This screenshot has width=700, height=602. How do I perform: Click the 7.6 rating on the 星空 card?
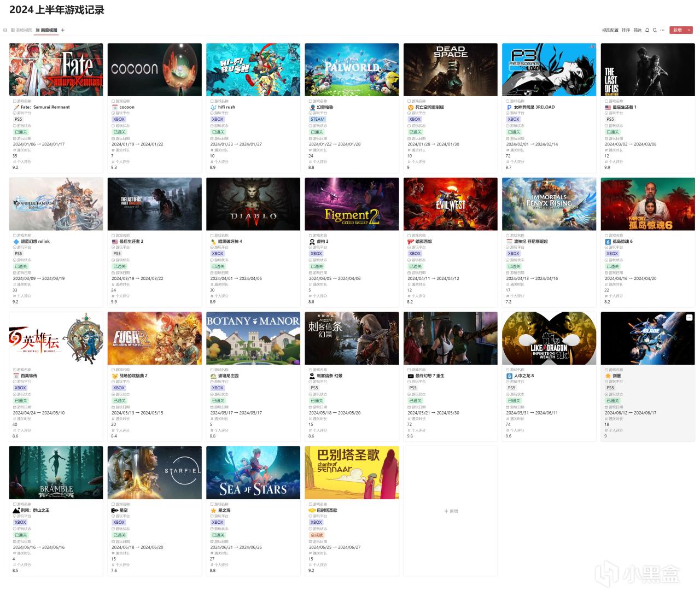click(x=114, y=570)
